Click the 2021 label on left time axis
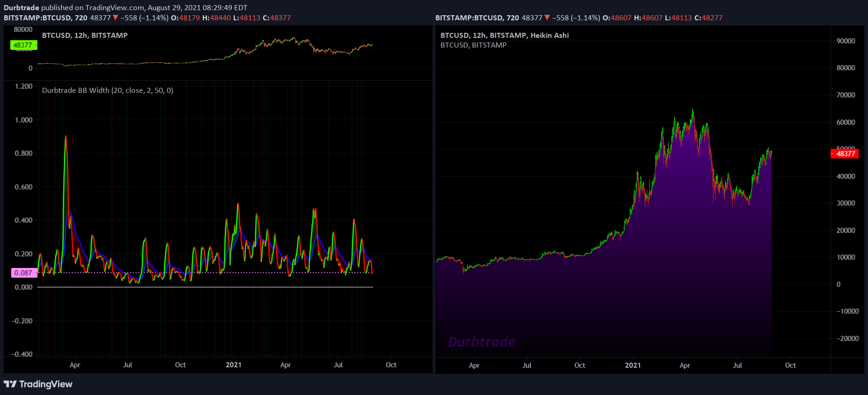The height and width of the screenshot is (395, 868). [x=234, y=365]
